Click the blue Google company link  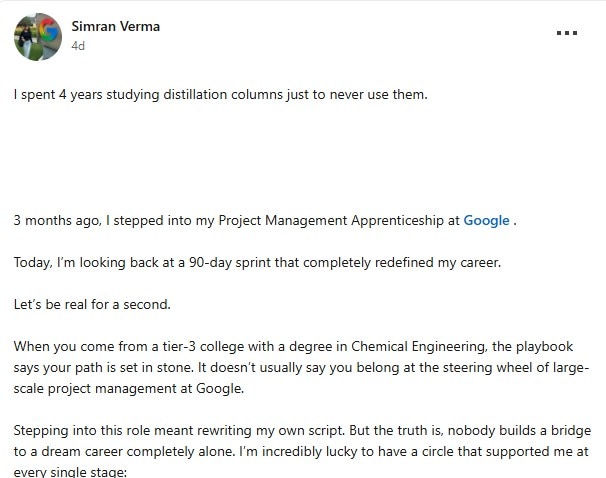click(486, 220)
